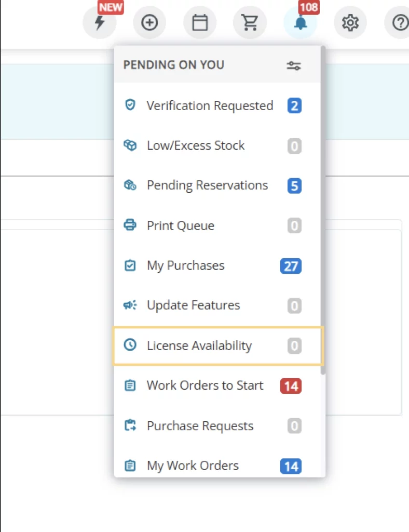Click the My Purchases badge showing 27

point(291,266)
